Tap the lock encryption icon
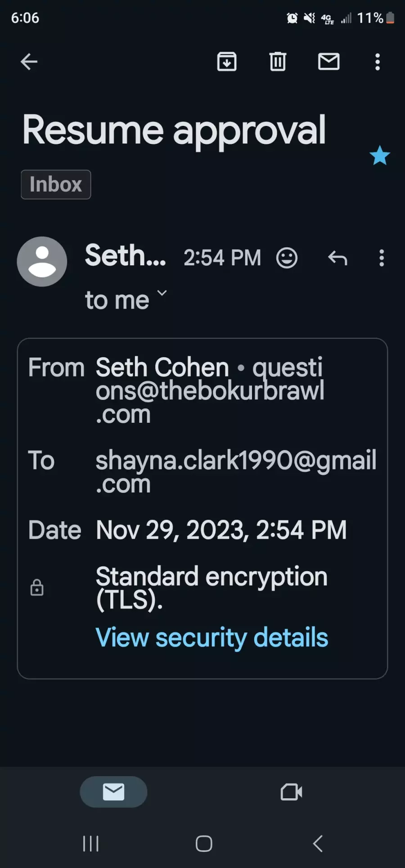The width and height of the screenshot is (405, 868). point(37,587)
